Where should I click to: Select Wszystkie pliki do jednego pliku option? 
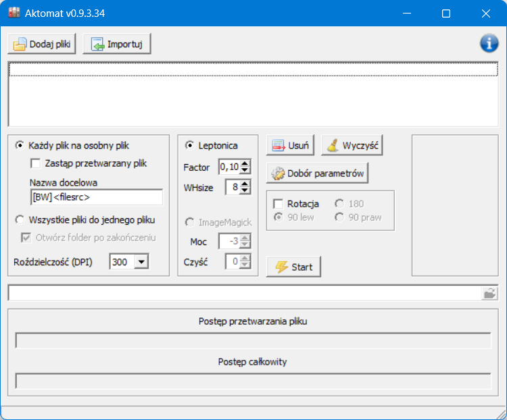(20, 219)
